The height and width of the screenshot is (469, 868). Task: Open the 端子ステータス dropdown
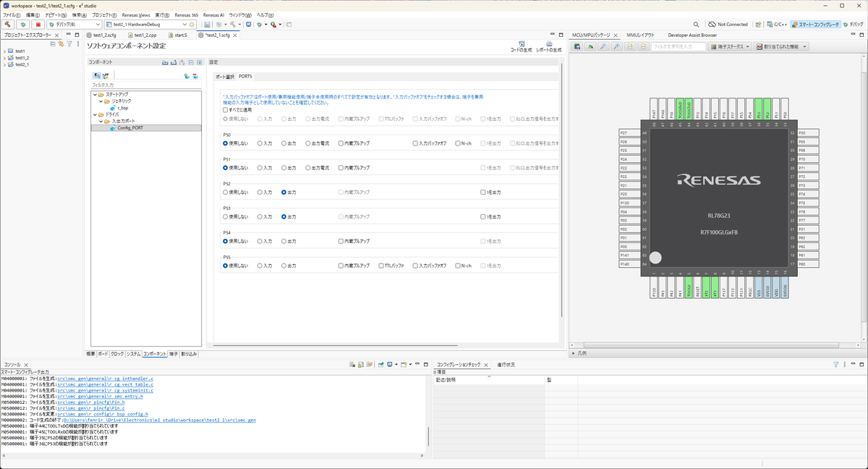[731, 46]
